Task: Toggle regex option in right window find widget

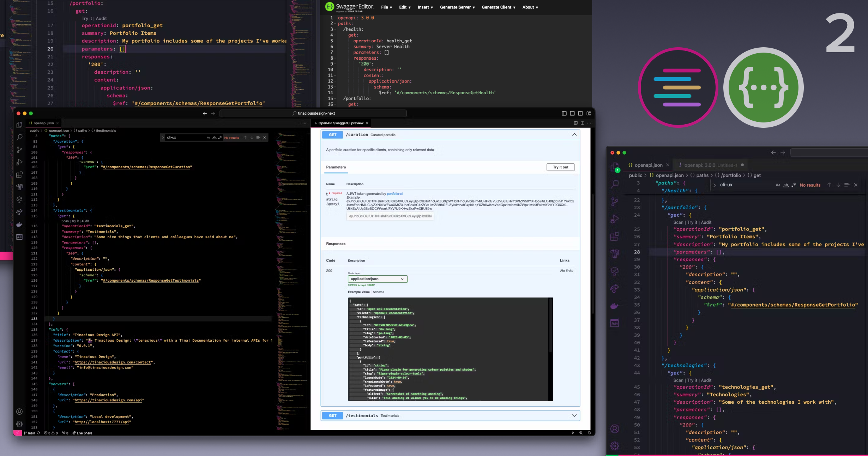Action: coord(794,185)
